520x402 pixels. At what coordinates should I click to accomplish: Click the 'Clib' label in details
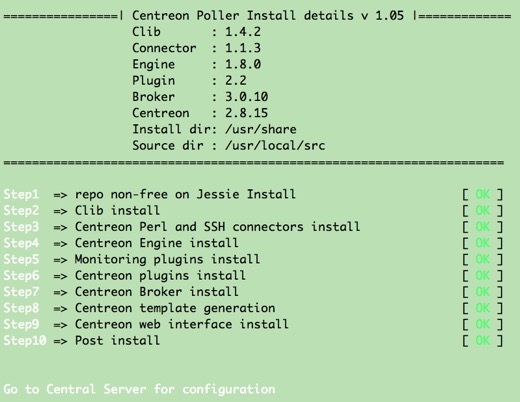pos(146,32)
